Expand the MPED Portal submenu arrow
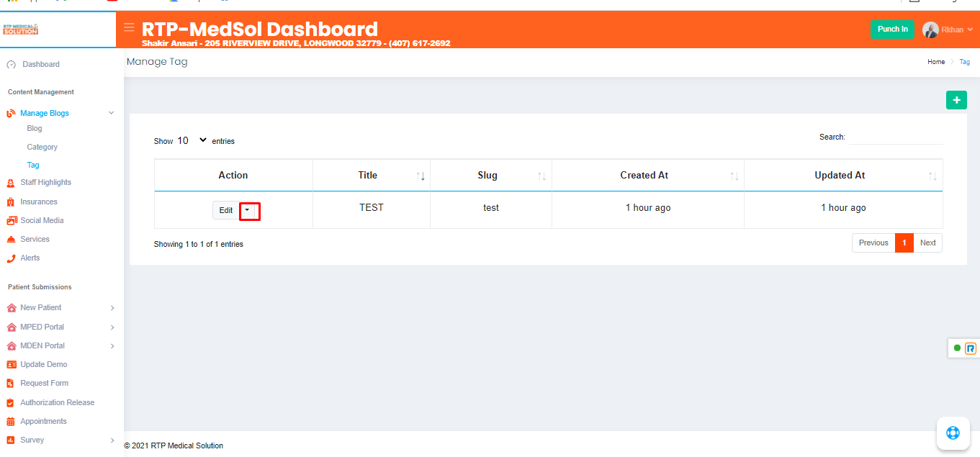This screenshot has width=980, height=457. [112, 327]
